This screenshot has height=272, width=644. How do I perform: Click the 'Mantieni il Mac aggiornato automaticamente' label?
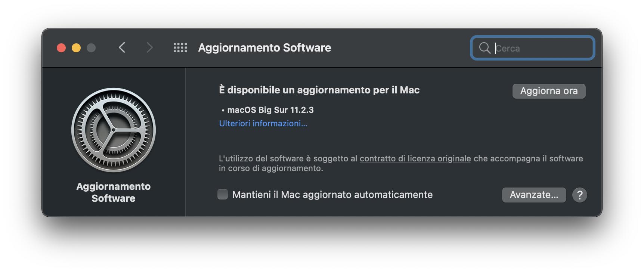(x=332, y=195)
